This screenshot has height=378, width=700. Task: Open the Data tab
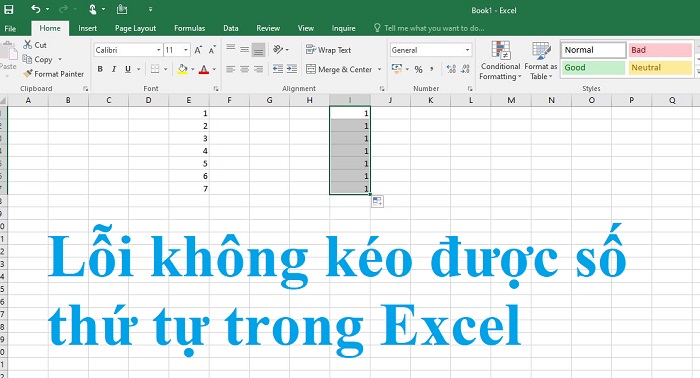tap(230, 28)
